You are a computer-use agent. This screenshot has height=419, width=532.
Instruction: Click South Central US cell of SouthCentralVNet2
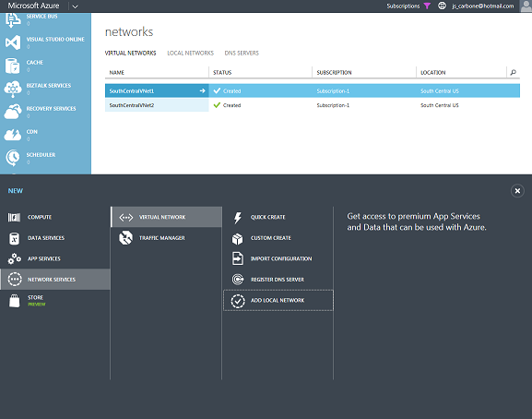coord(440,105)
